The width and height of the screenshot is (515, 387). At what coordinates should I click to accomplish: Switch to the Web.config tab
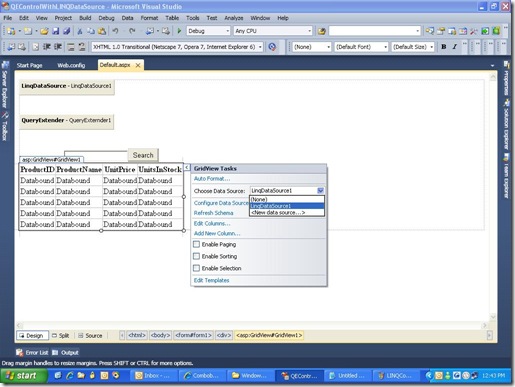[71, 65]
